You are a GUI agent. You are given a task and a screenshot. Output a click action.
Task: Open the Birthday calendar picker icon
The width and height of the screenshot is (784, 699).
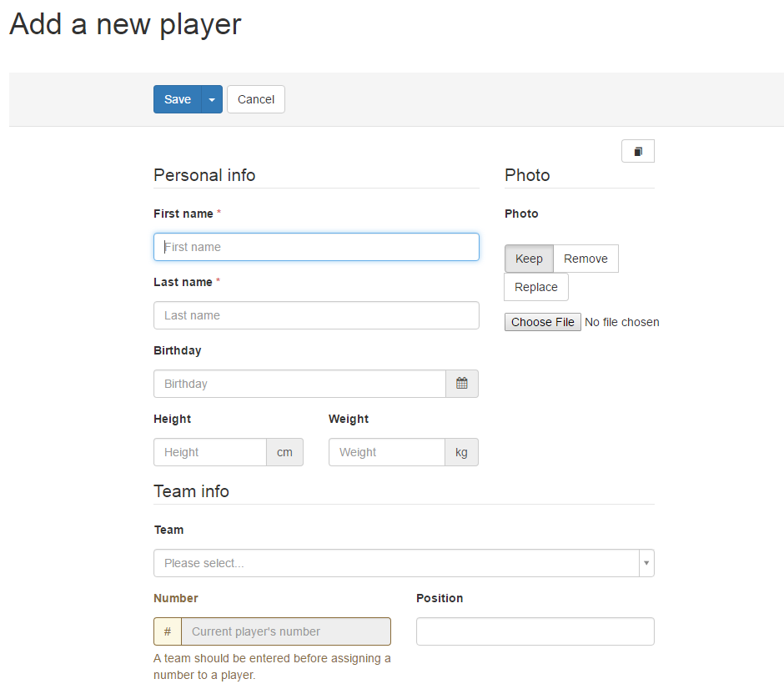[462, 384]
